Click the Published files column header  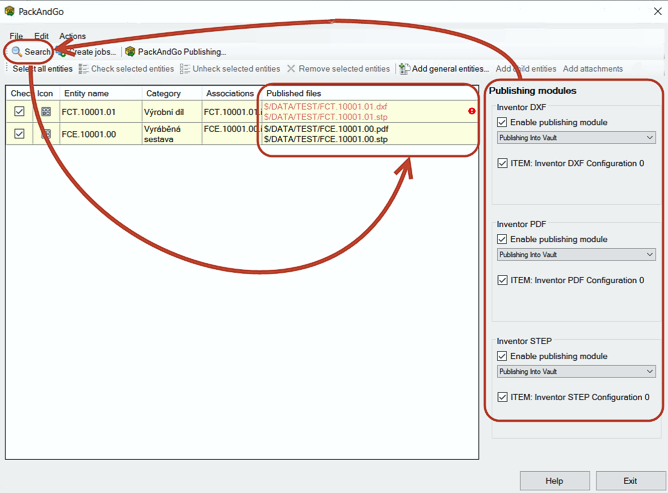click(370, 93)
